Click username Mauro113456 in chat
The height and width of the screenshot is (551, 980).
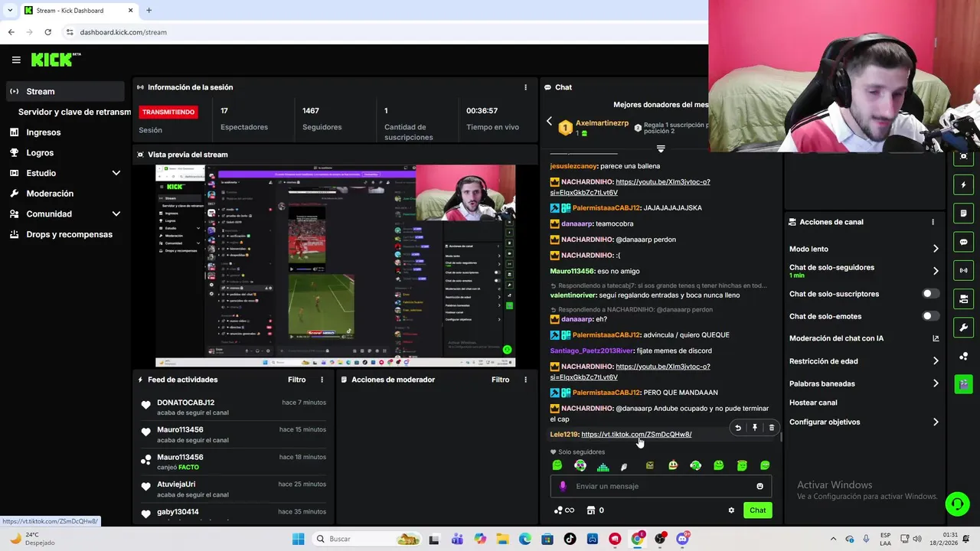(572, 271)
